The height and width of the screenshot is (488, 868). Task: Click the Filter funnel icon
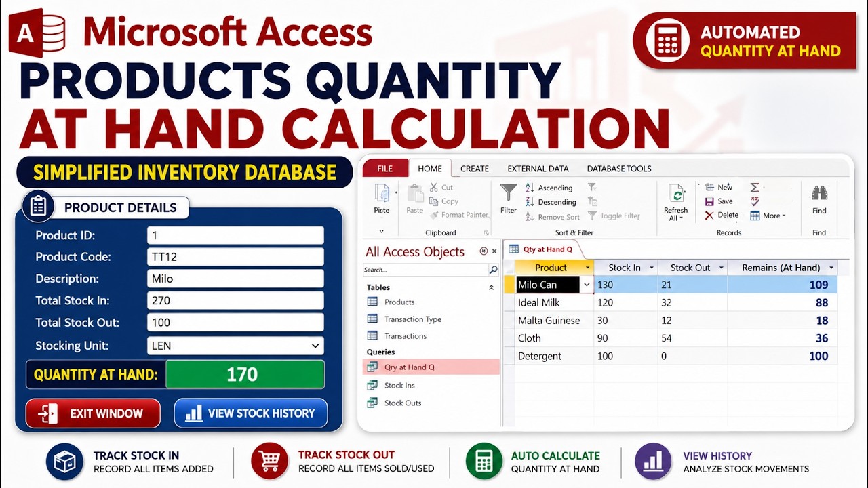(x=509, y=193)
